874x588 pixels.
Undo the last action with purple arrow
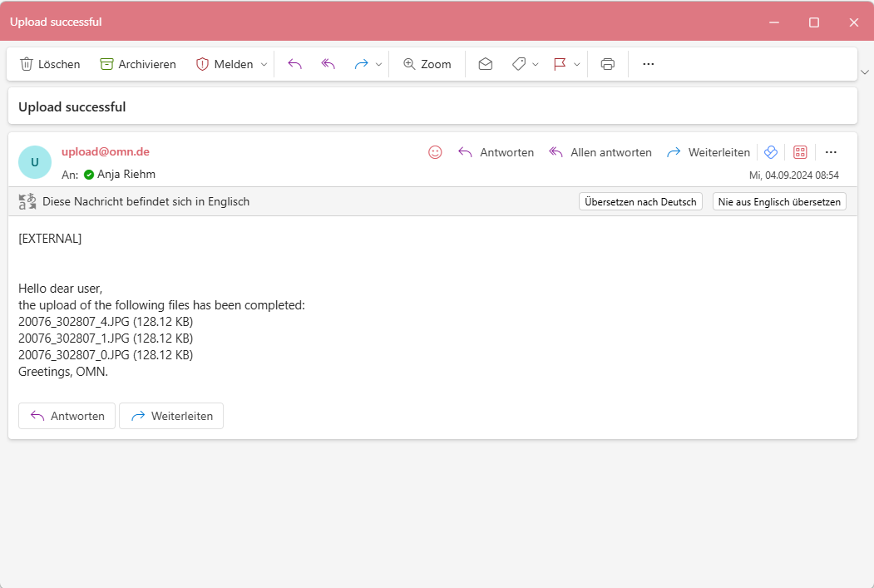coord(294,63)
